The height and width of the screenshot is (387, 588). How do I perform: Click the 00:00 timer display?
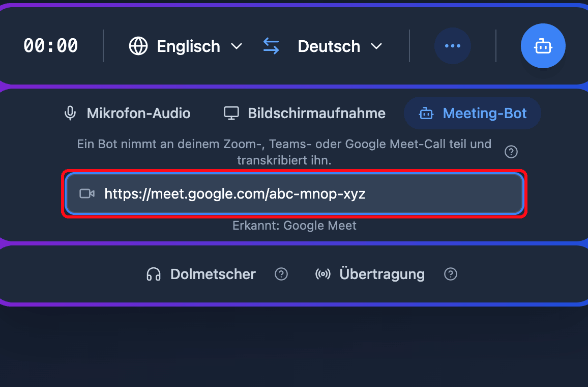point(51,46)
